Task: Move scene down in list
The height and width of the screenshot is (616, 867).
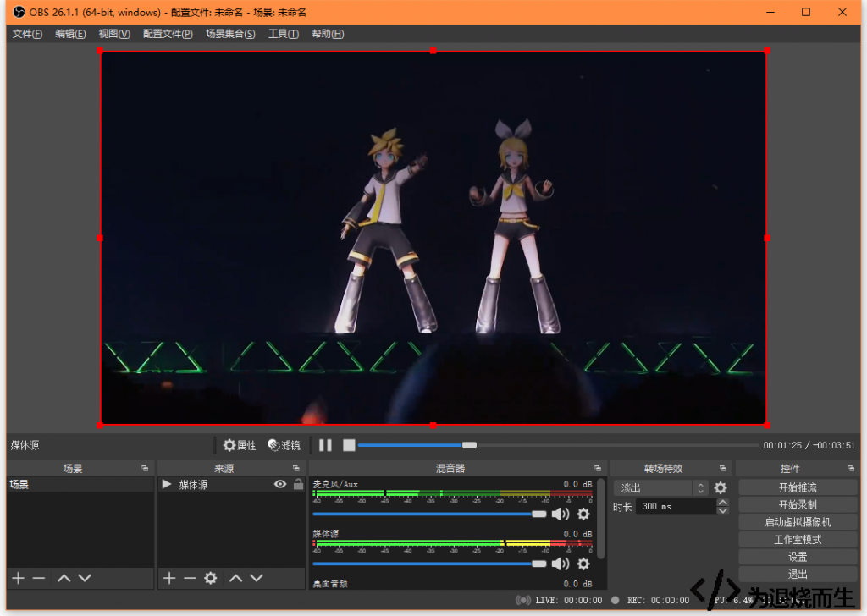Action: (85, 579)
